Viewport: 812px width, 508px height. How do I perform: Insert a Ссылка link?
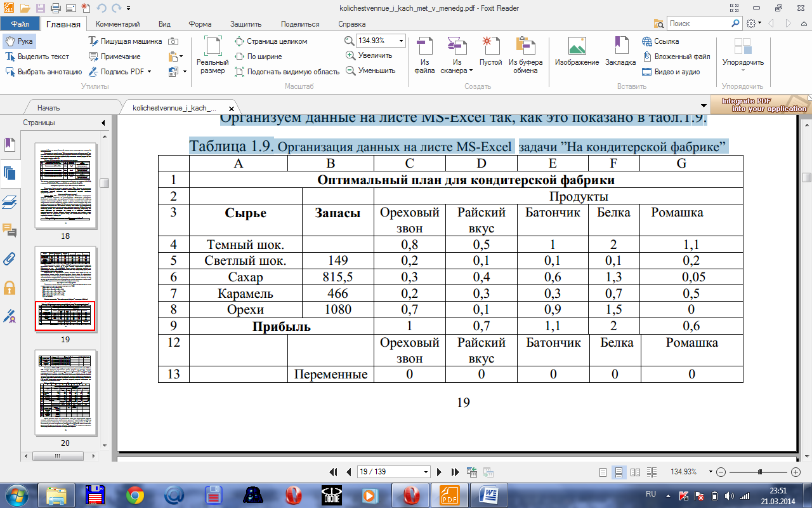660,41
